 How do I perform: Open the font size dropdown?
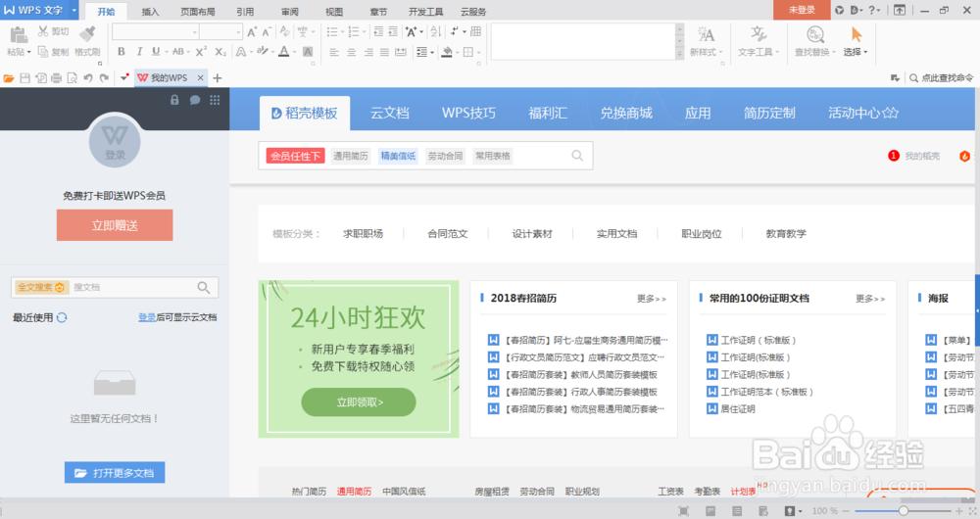click(238, 32)
